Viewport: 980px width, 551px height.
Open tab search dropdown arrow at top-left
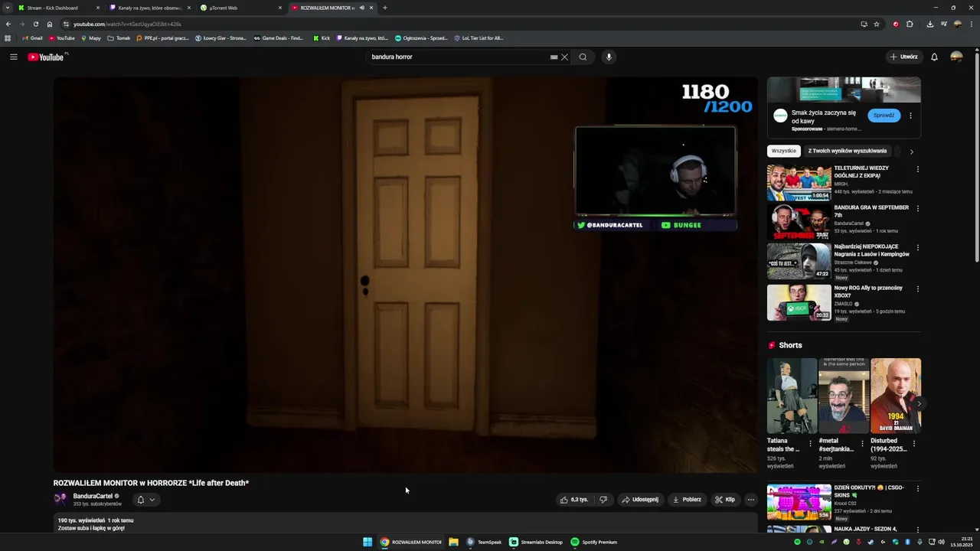point(8,8)
